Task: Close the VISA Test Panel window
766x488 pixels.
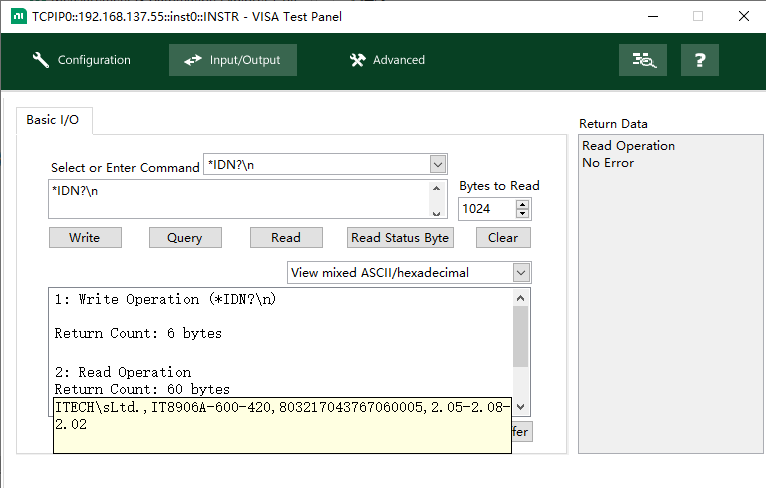Action: (744, 16)
